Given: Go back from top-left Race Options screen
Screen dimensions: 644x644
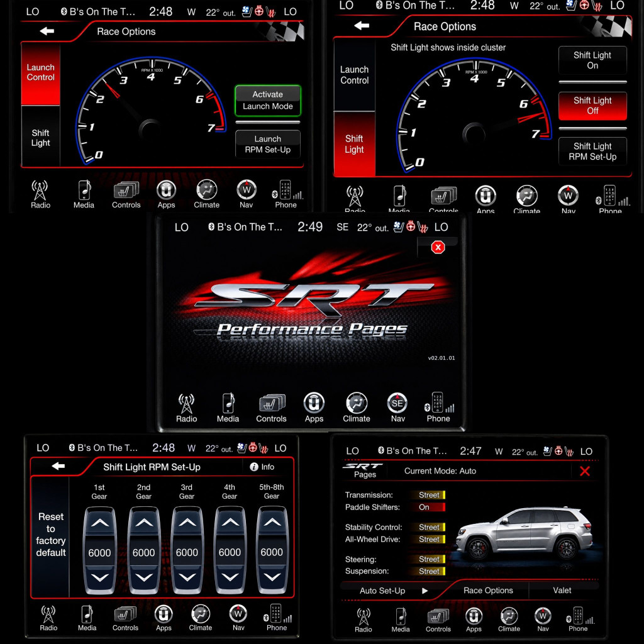Looking at the screenshot, I should tap(47, 31).
